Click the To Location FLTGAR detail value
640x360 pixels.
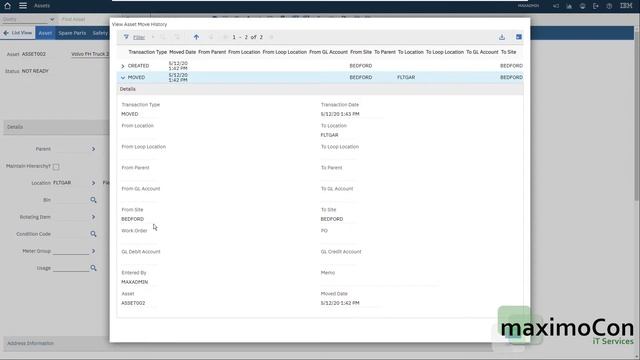[x=329, y=135]
